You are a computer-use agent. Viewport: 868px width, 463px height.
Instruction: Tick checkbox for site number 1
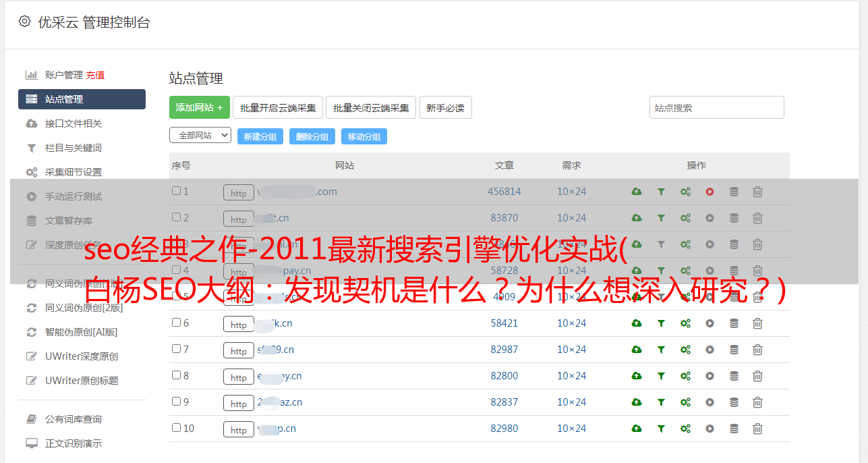[x=176, y=191]
